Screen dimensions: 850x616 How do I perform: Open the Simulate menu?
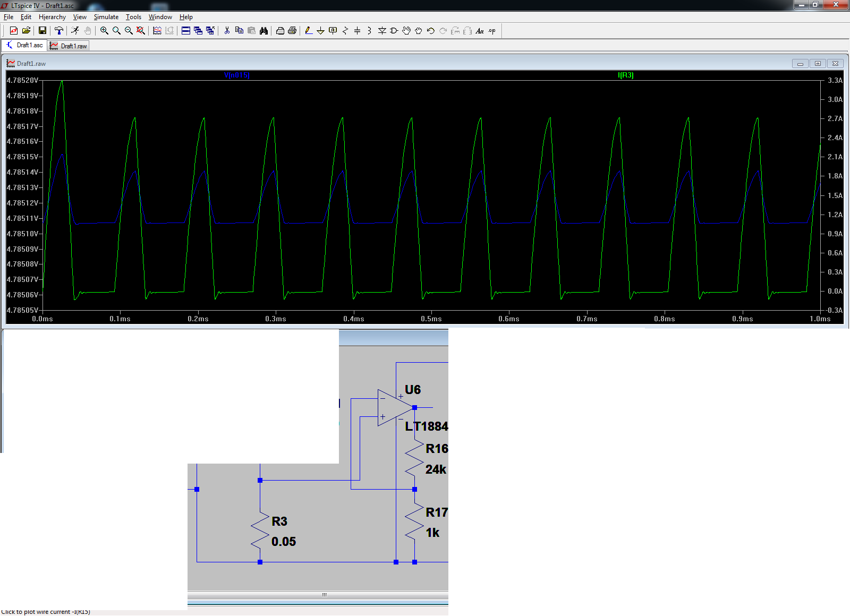click(x=106, y=17)
